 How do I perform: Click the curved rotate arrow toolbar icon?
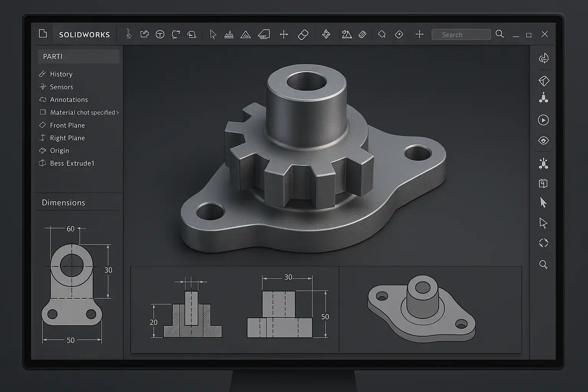[x=176, y=34]
